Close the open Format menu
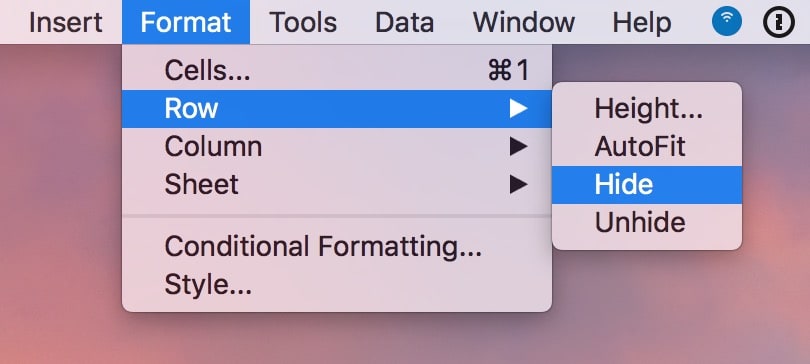Viewport: 810px width, 364px height. tap(186, 22)
